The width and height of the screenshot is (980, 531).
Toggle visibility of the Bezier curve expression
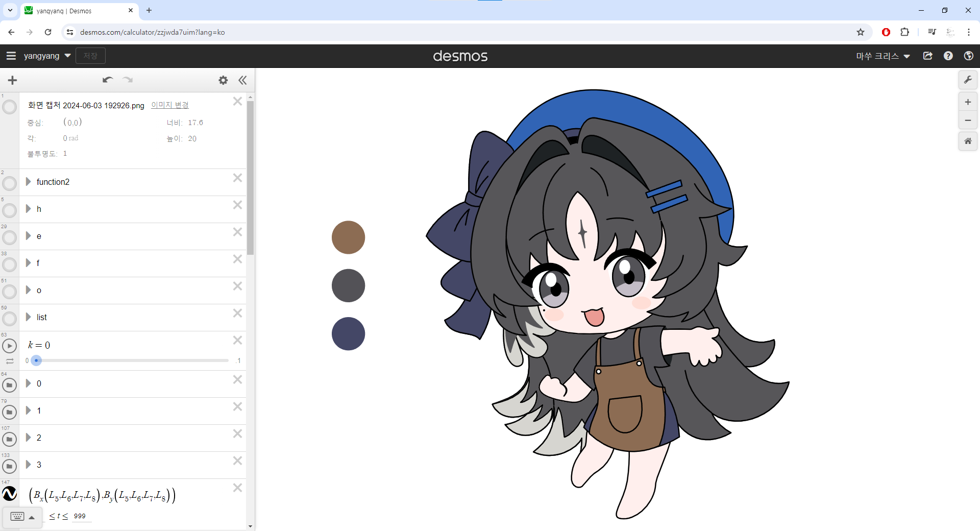[x=9, y=494]
